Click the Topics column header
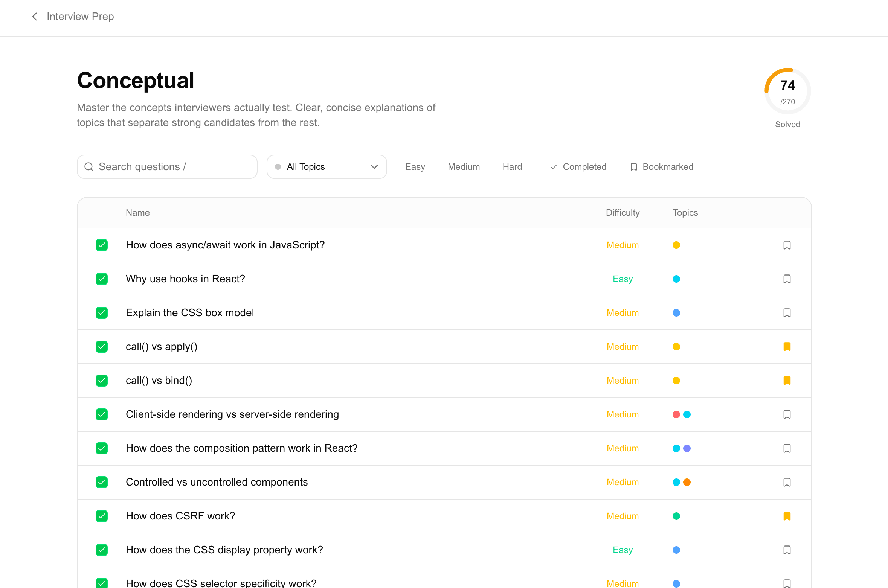This screenshot has width=888, height=588. point(685,213)
